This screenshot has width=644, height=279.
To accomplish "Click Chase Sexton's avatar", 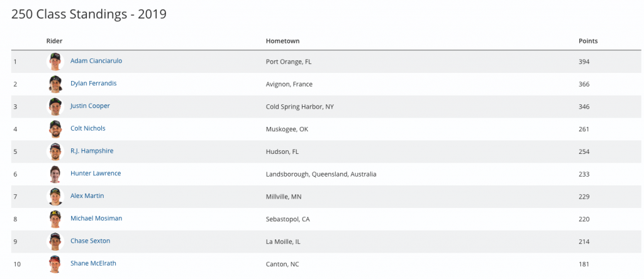I will [x=56, y=241].
